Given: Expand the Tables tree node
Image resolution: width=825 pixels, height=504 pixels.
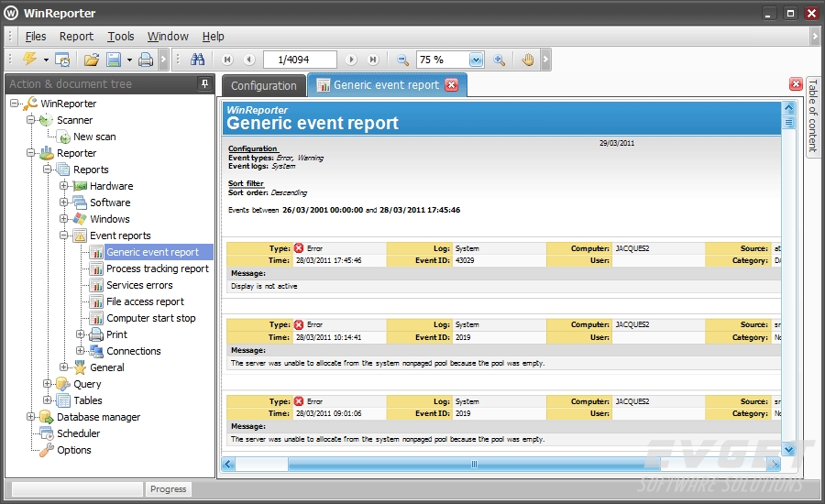Looking at the screenshot, I should click(x=48, y=400).
